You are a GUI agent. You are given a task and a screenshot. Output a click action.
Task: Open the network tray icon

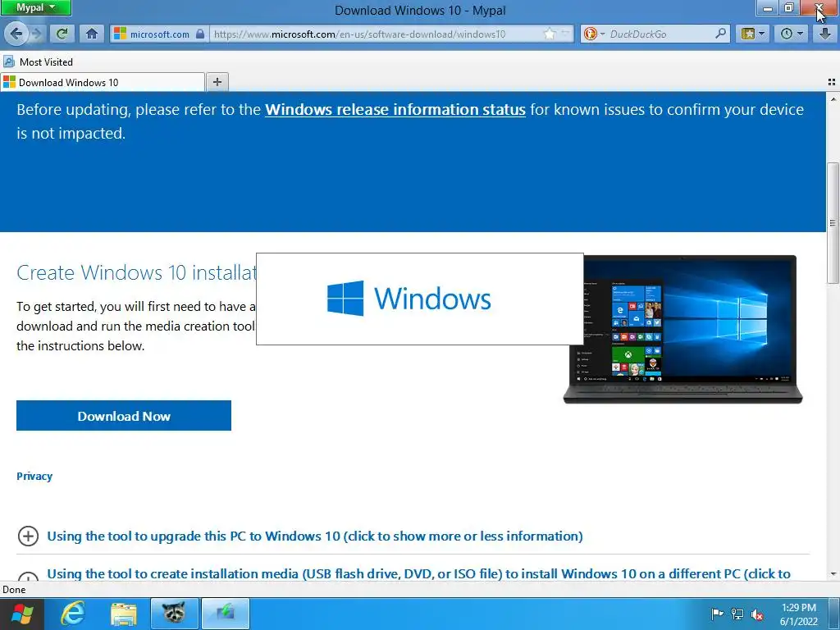(x=737, y=614)
